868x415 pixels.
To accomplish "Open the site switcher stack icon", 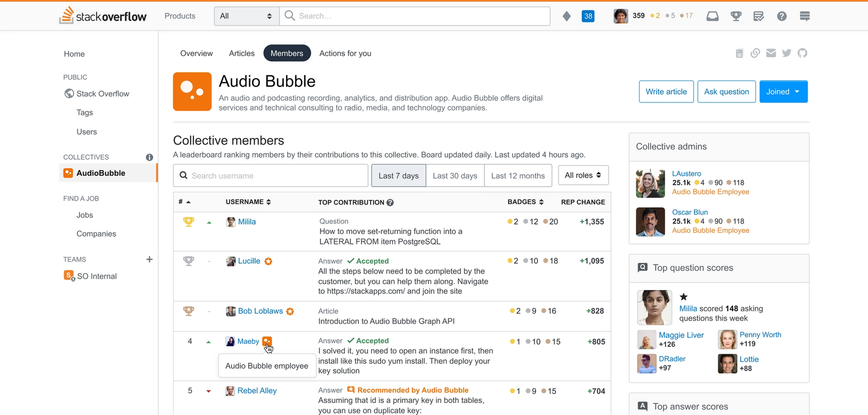I will tap(804, 16).
